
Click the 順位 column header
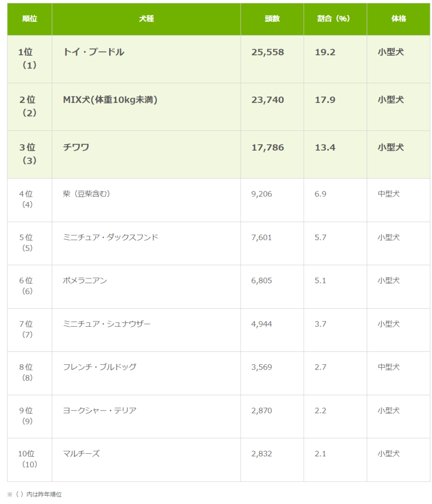click(x=30, y=19)
